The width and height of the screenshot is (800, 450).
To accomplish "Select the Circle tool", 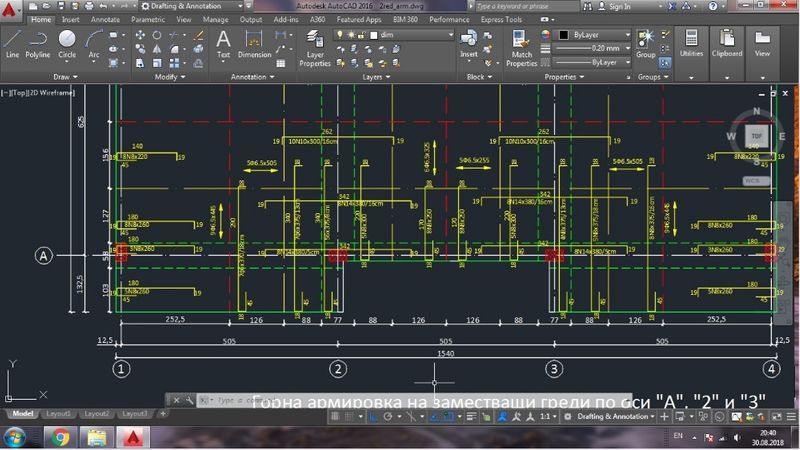I will coord(67,44).
